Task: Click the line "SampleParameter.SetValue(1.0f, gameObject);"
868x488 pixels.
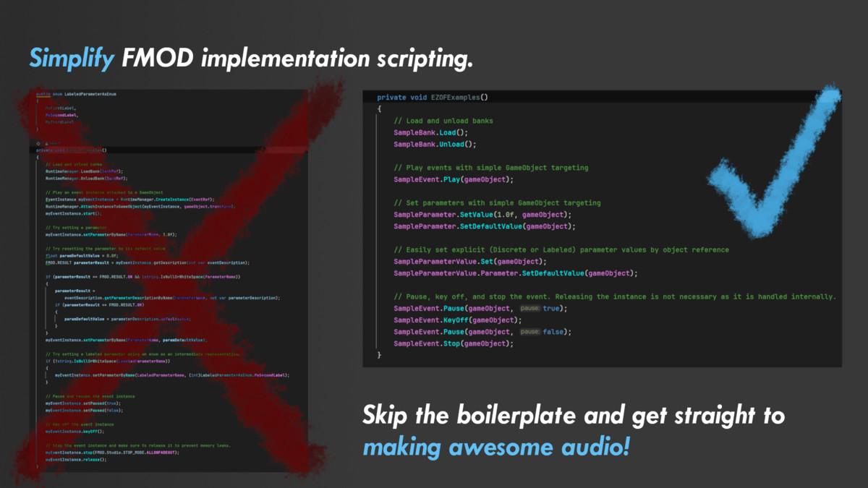Action: pyautogui.click(x=483, y=215)
